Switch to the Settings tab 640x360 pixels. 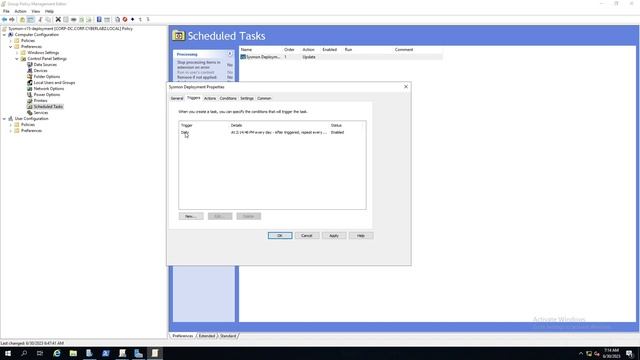click(247, 98)
